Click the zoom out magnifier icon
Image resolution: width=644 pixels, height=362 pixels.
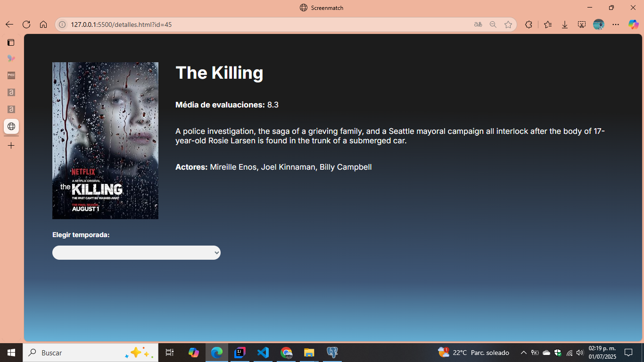tap(493, 25)
